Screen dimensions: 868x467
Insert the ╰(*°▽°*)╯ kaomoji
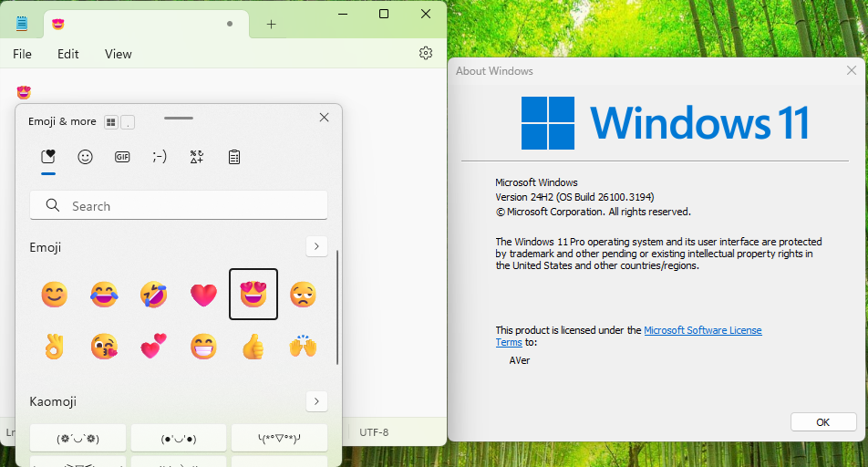[279, 438]
